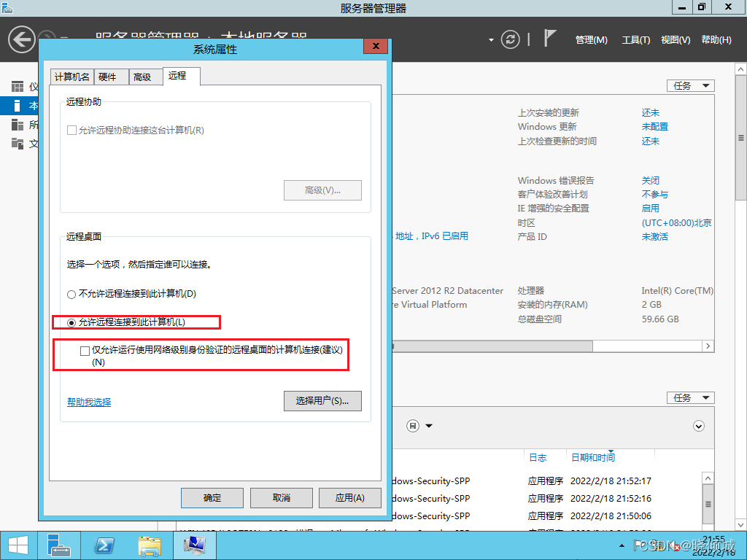
Task: Click the 地址，IPv6 已启用 link
Action: coord(432,236)
